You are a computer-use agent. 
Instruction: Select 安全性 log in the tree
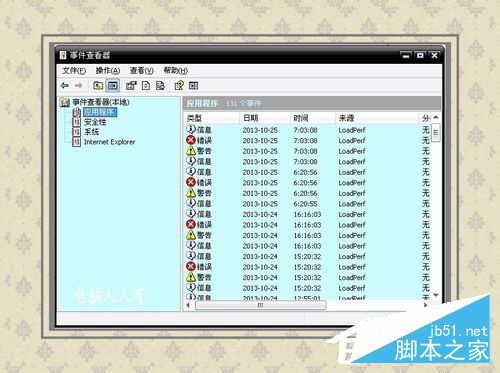95,122
